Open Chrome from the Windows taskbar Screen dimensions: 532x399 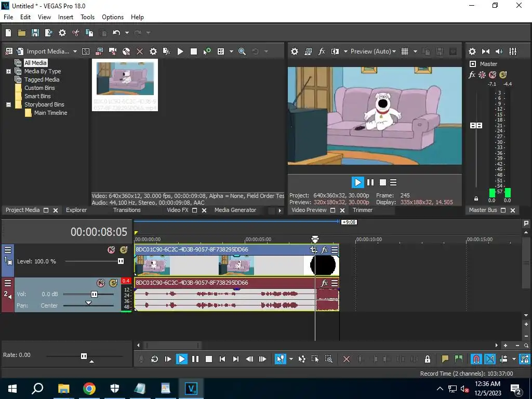[x=89, y=389]
